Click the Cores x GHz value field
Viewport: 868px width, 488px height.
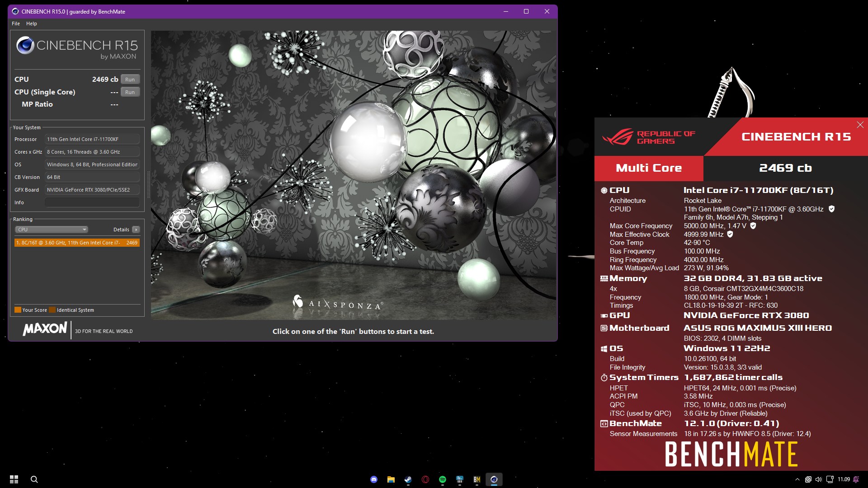[x=92, y=152]
